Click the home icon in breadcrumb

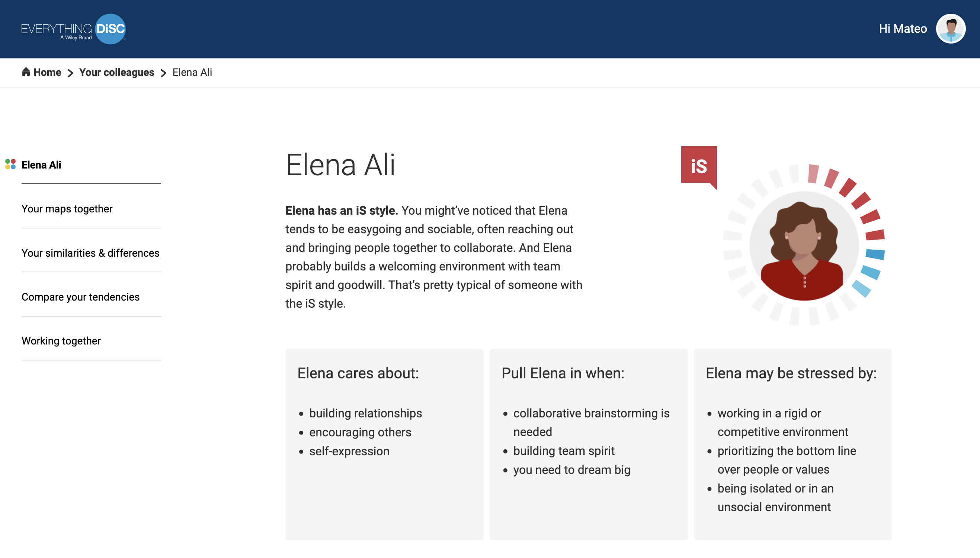(x=26, y=72)
